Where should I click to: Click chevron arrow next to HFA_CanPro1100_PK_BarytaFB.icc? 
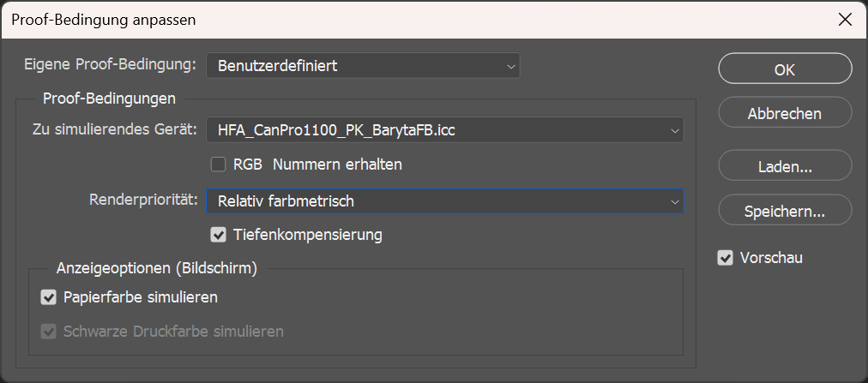click(674, 130)
